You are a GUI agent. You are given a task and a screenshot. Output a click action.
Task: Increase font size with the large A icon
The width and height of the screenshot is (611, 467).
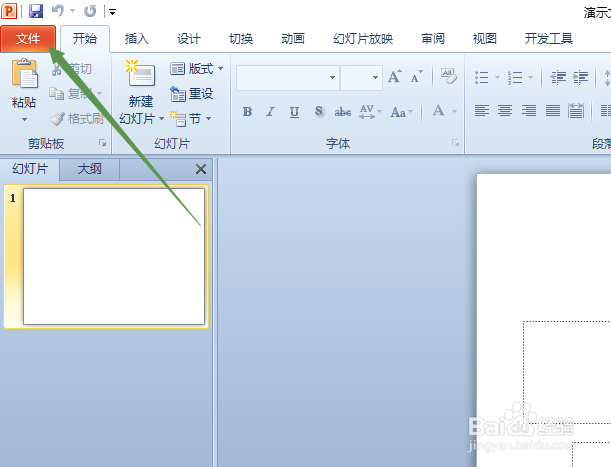point(394,76)
